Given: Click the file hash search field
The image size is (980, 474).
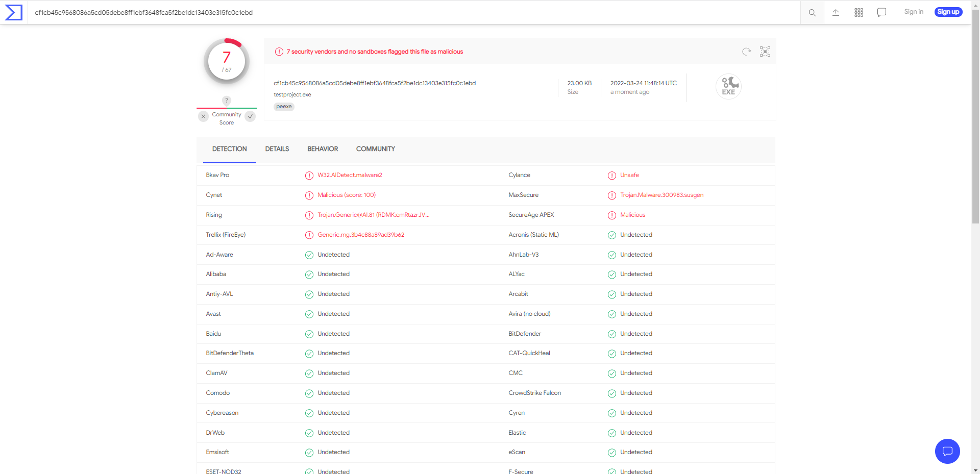Looking at the screenshot, I should point(408,13).
